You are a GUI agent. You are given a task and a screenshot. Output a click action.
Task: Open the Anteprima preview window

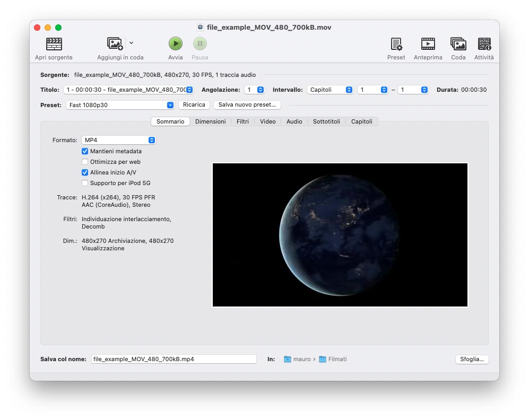click(x=428, y=44)
